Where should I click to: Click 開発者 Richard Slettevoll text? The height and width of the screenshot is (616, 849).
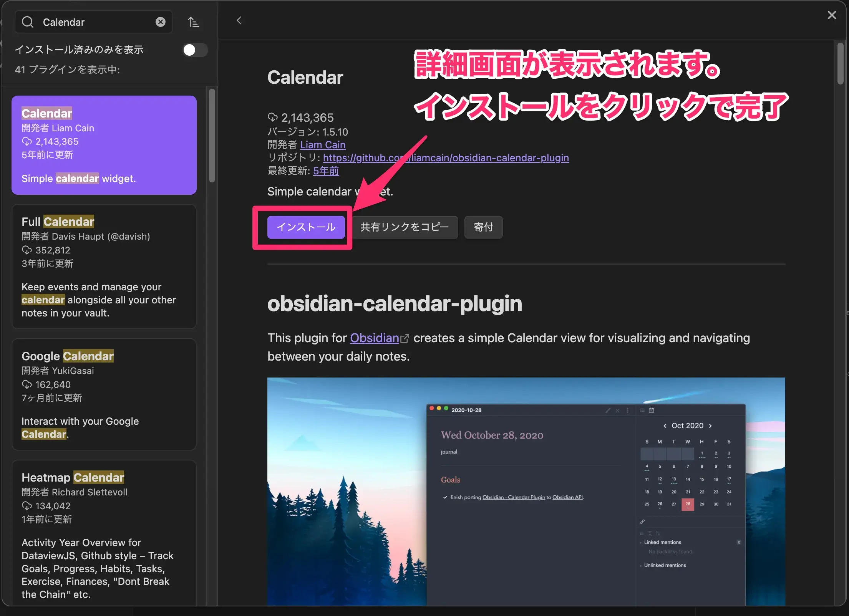(x=75, y=492)
